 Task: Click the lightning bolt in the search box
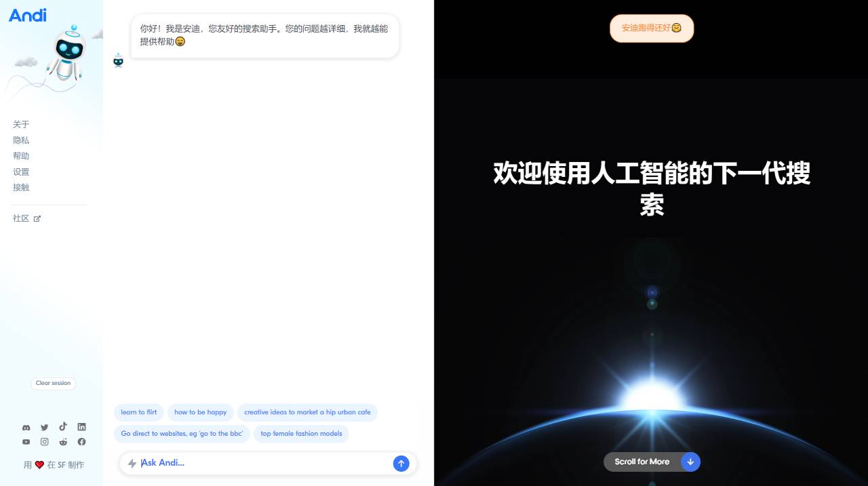[x=132, y=463]
